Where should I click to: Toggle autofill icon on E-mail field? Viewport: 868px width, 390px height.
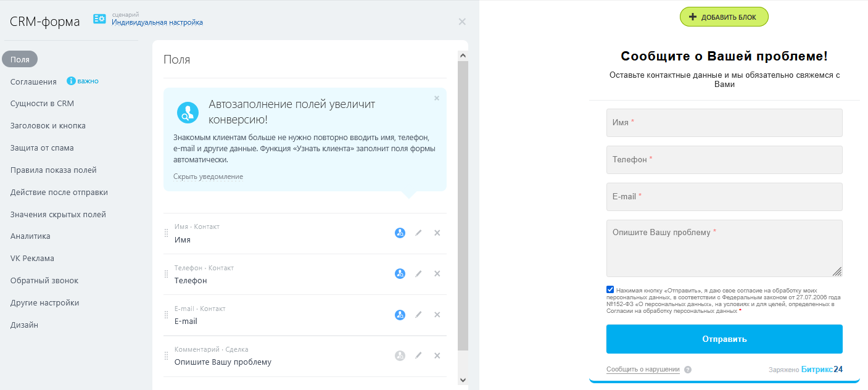[x=400, y=315]
